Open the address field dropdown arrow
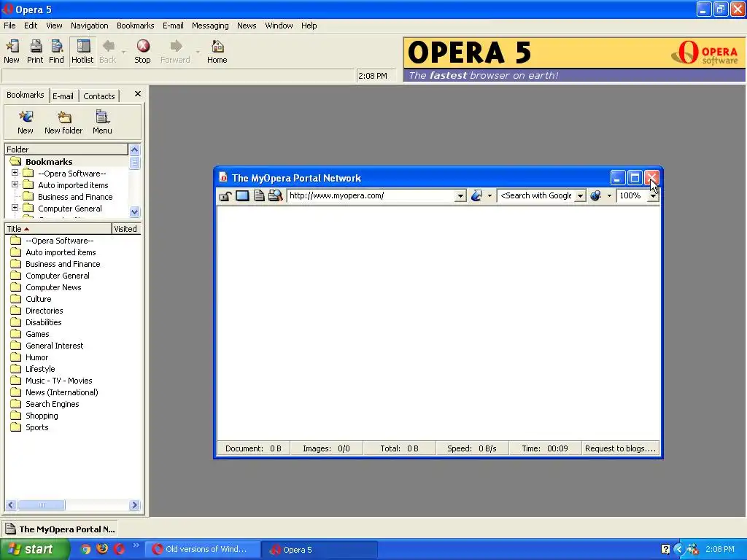The image size is (747, 560). (x=460, y=195)
